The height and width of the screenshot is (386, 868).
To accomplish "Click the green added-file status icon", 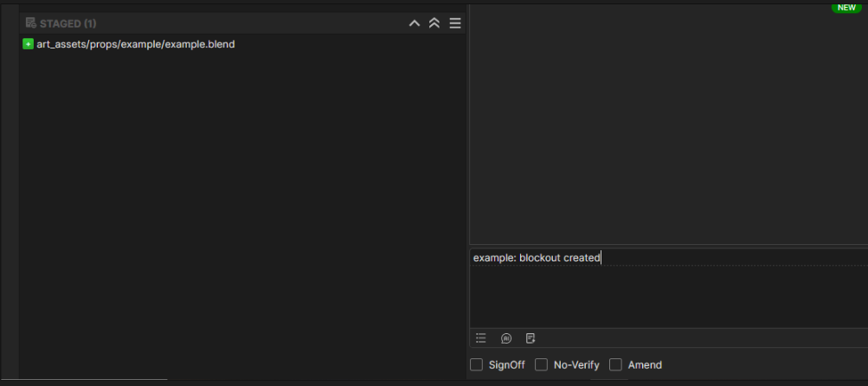I will [28, 44].
